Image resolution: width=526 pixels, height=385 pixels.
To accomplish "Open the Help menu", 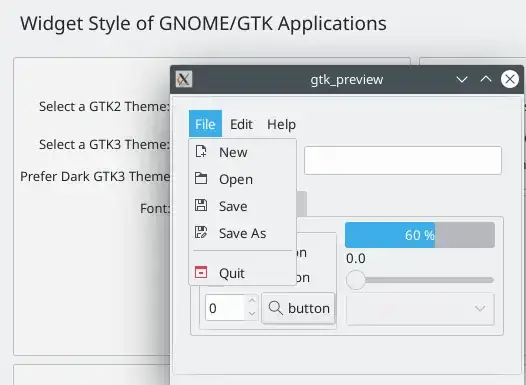I will [281, 124].
